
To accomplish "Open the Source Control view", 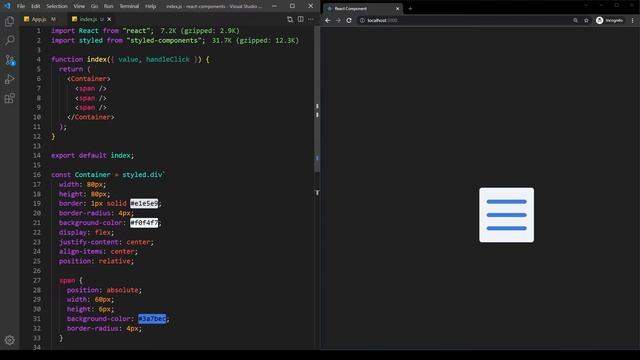I will [9, 60].
